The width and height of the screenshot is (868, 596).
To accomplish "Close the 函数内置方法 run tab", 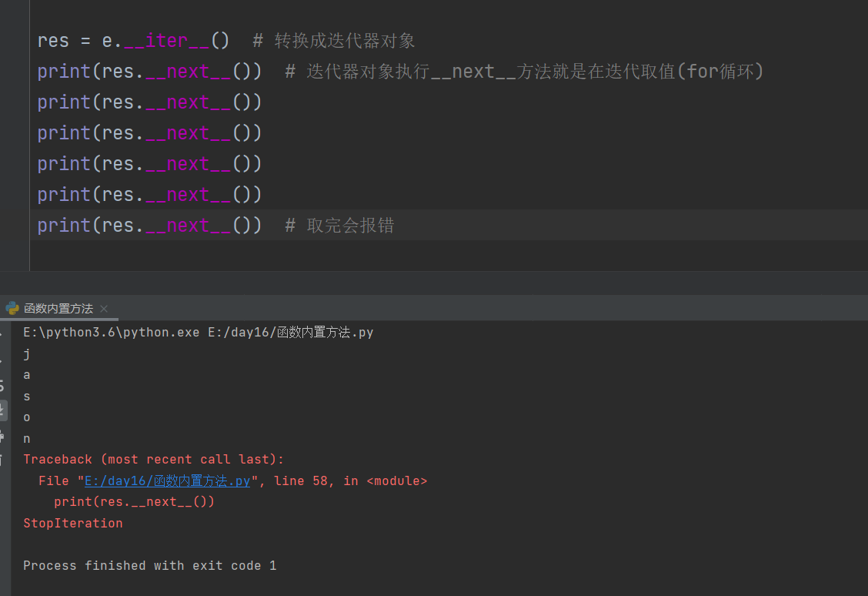I will pos(104,309).
